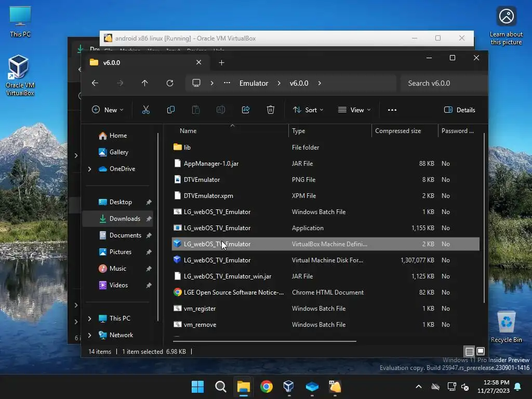Close the v6.0.0 tab
Image resolution: width=532 pixels, height=399 pixels.
tap(198, 62)
